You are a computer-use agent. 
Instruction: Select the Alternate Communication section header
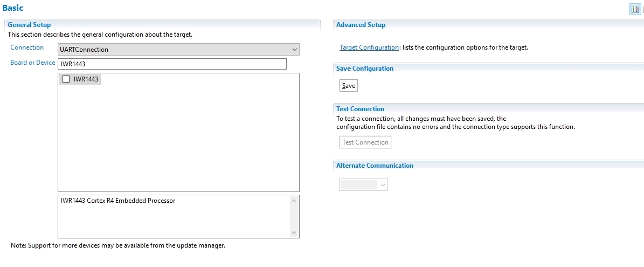375,166
